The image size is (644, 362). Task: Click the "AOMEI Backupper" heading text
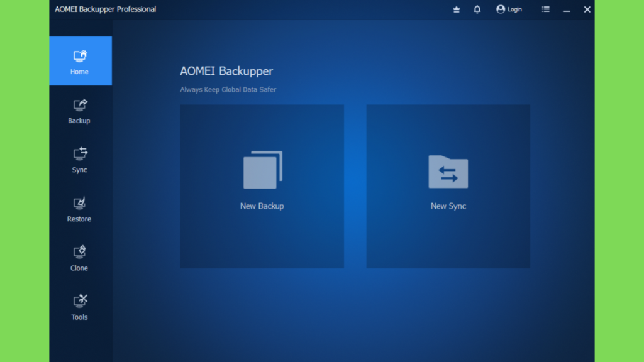(x=226, y=71)
